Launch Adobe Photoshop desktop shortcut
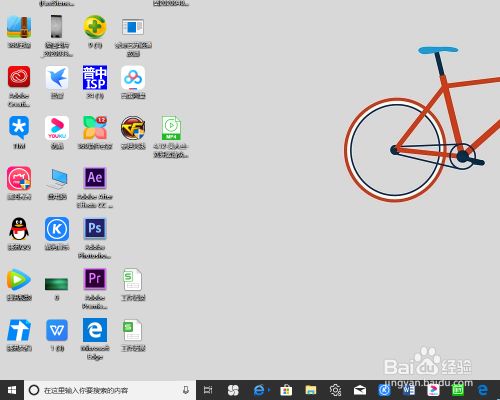 coord(95,229)
